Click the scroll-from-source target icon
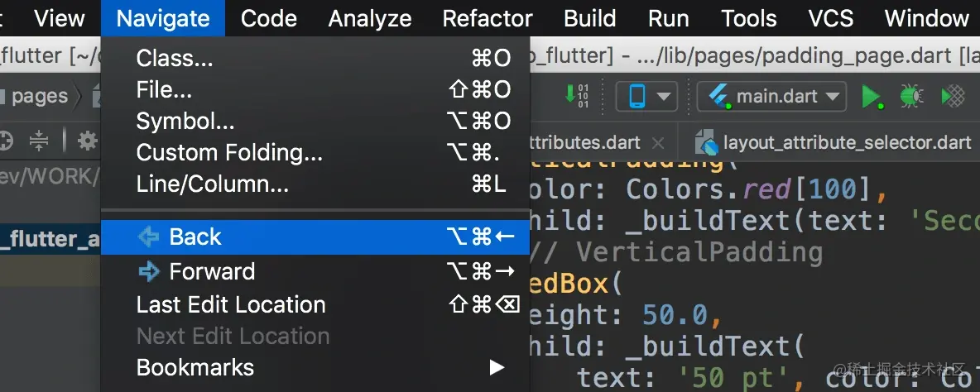Screen dimensions: 980x392 (x=5, y=141)
